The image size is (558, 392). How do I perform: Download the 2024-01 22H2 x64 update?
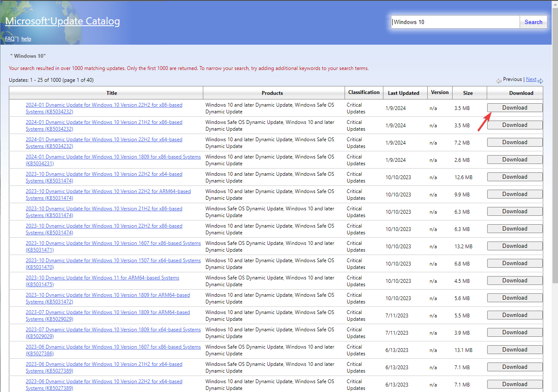[x=515, y=142]
